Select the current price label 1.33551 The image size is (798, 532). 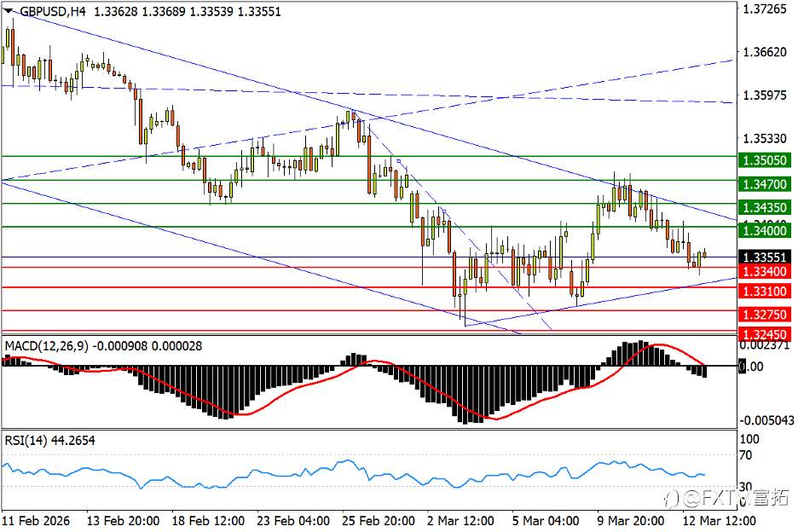click(765, 257)
